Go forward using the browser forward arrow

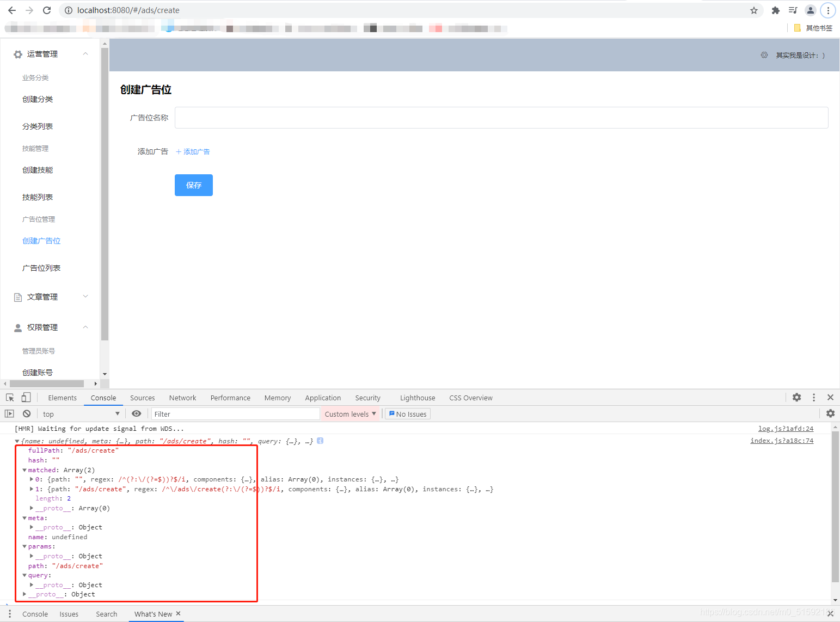pos(29,10)
